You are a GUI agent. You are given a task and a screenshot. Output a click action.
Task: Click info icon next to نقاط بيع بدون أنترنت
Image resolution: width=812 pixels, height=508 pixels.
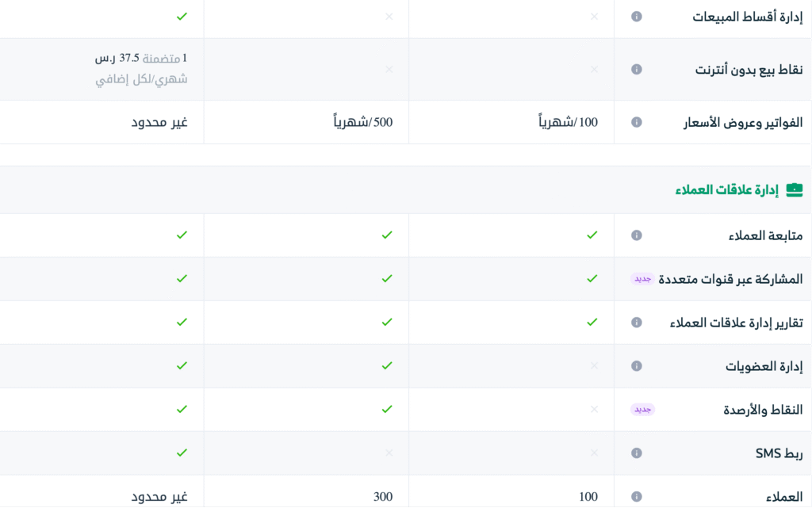click(636, 70)
